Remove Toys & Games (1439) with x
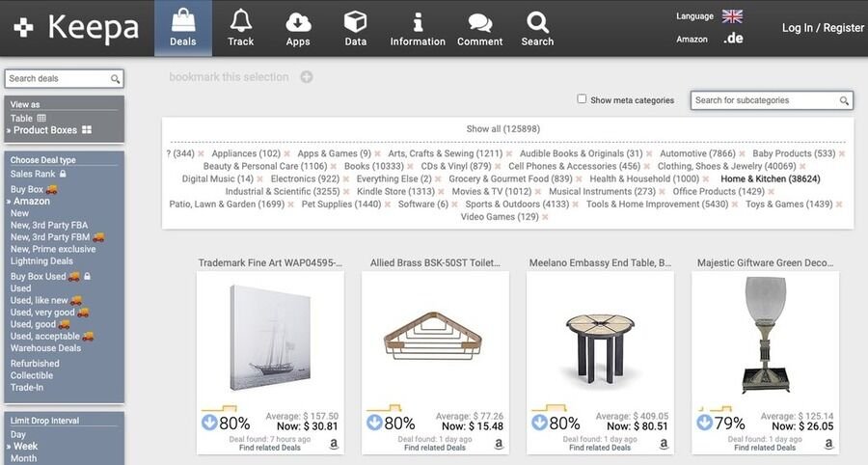The image size is (868, 465). coord(839,205)
